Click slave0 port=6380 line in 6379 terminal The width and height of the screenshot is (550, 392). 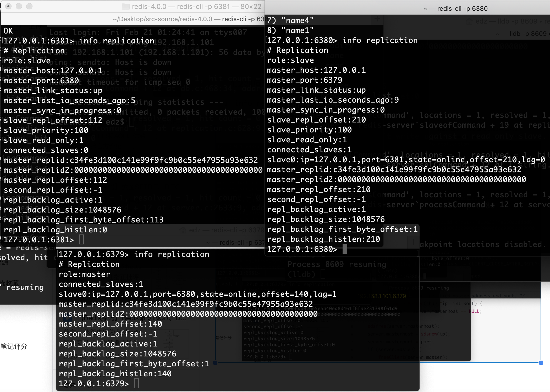point(197,294)
